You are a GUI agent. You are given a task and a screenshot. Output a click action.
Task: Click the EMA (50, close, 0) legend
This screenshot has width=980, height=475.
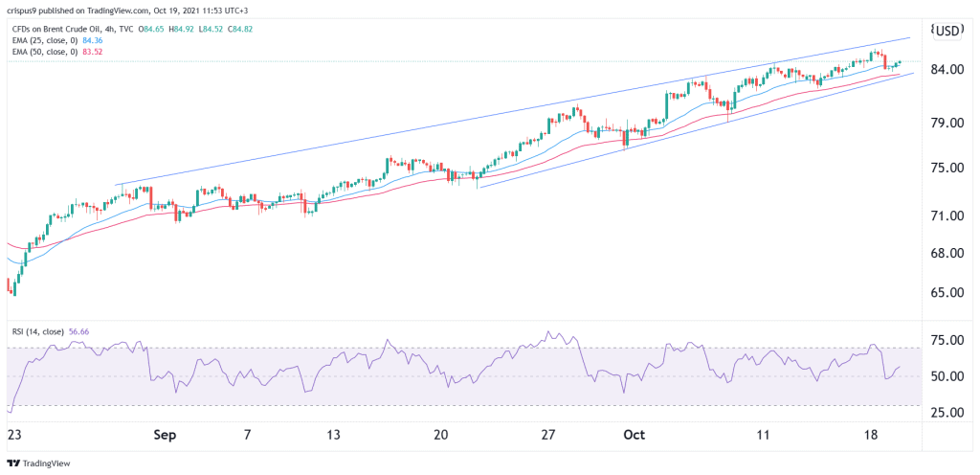click(44, 52)
